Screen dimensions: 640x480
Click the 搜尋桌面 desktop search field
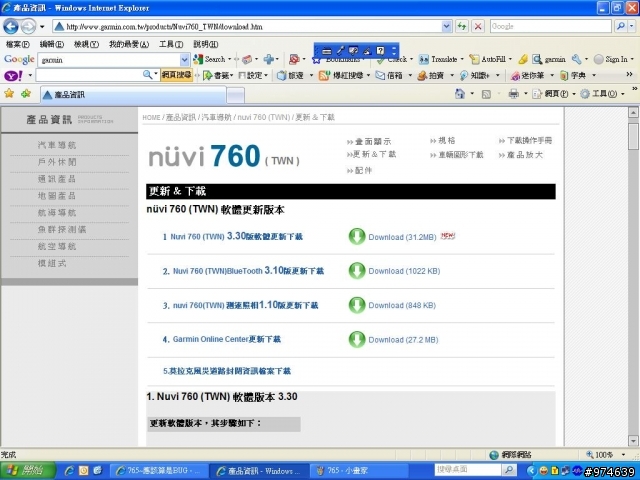point(467,470)
